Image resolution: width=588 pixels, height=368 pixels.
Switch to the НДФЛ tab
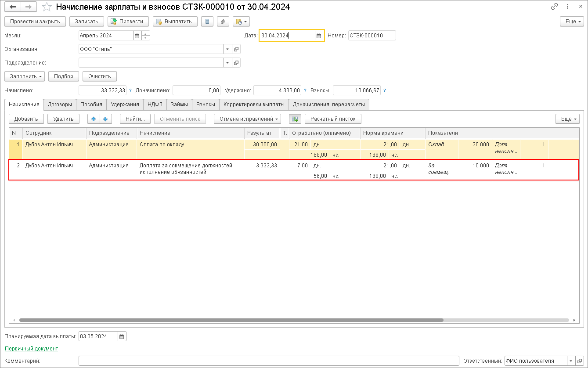155,105
